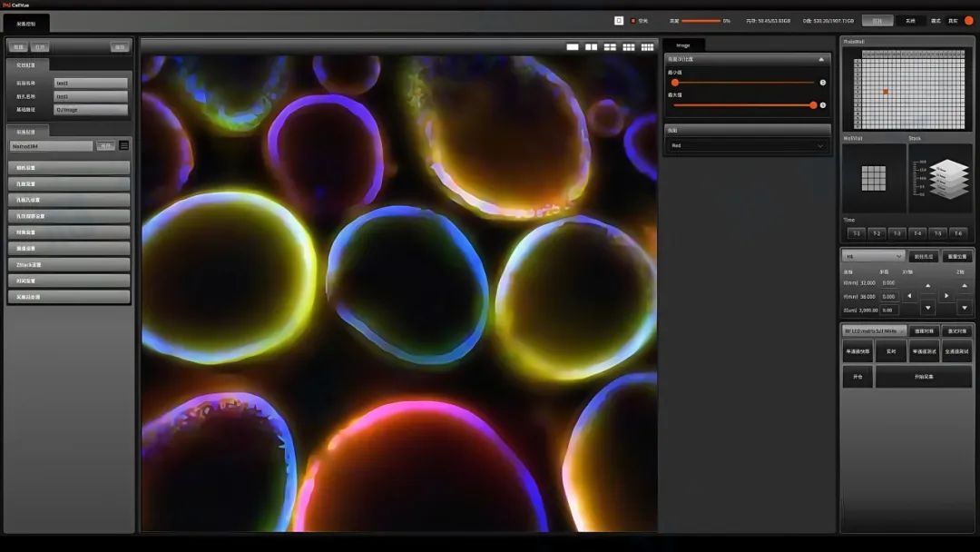
Task: Click the highlighted orange well in the plate map
Action: (886, 92)
